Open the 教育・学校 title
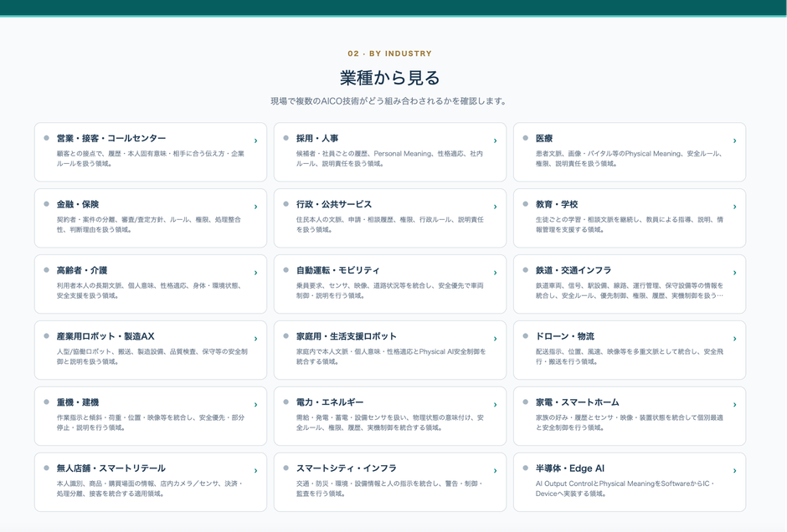 pyautogui.click(x=557, y=204)
